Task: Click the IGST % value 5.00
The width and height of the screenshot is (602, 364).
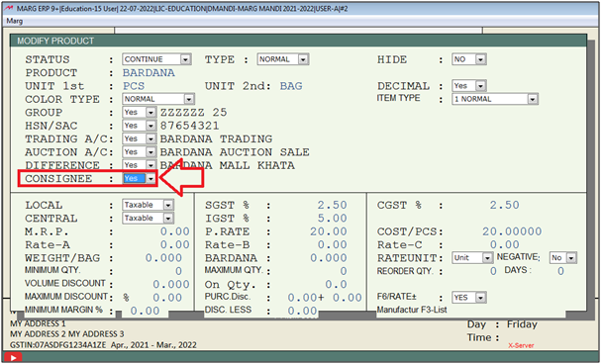Action: (x=332, y=219)
